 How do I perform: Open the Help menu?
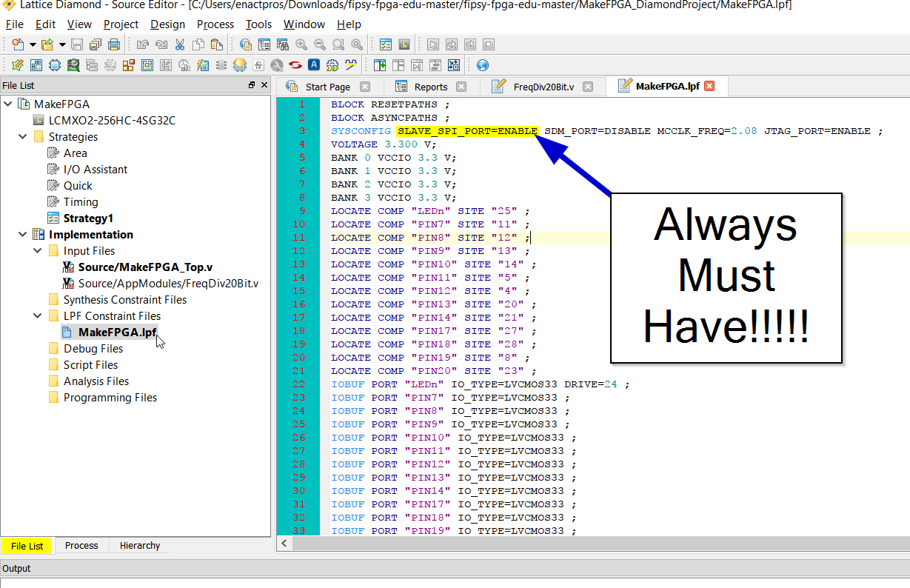click(349, 24)
